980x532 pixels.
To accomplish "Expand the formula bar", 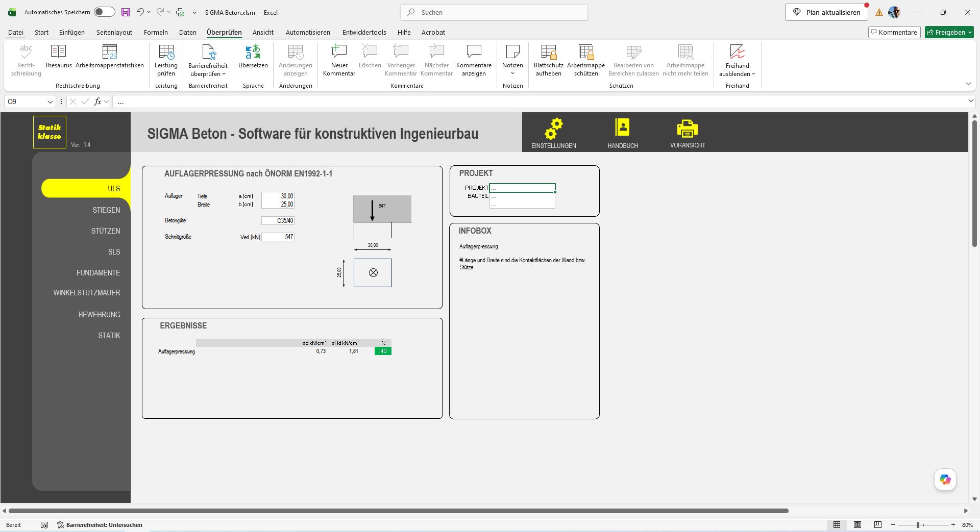I will tap(971, 102).
